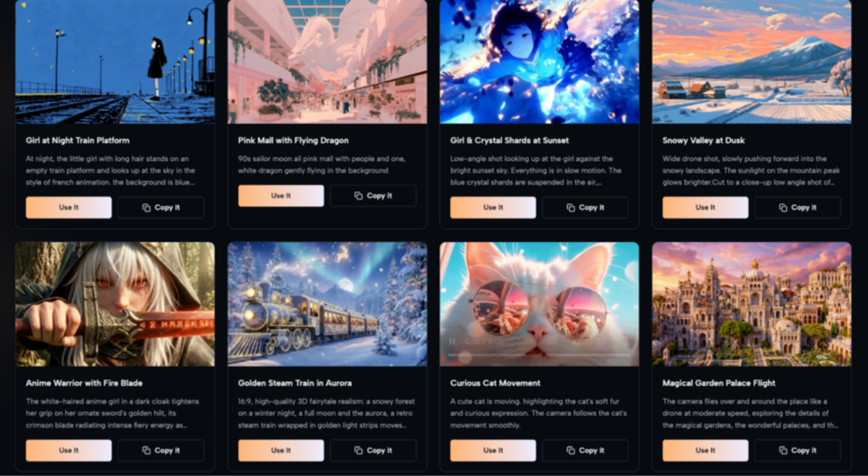
Task: Copy the Magical Garden Palace Flight prompt
Action: [x=798, y=450]
